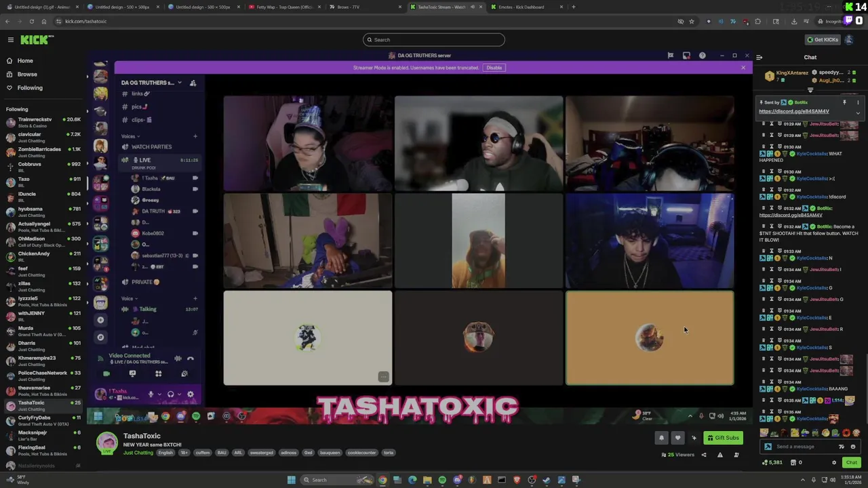868x488 pixels.
Task: Expand DA OG TRUTHERS server dropdown
Action: click(179, 83)
